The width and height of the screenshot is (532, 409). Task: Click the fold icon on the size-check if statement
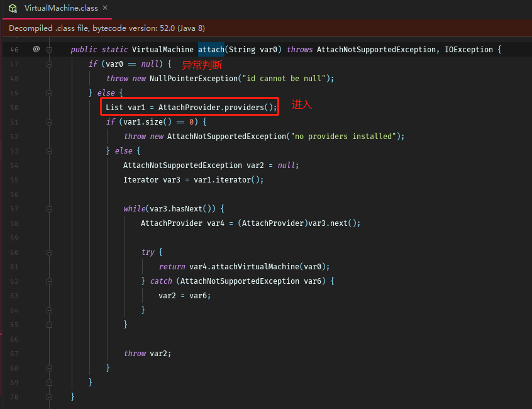(x=49, y=121)
